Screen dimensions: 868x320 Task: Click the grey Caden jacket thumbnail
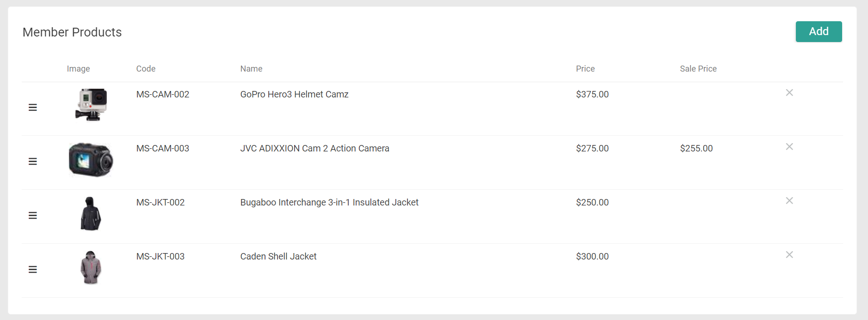click(91, 268)
